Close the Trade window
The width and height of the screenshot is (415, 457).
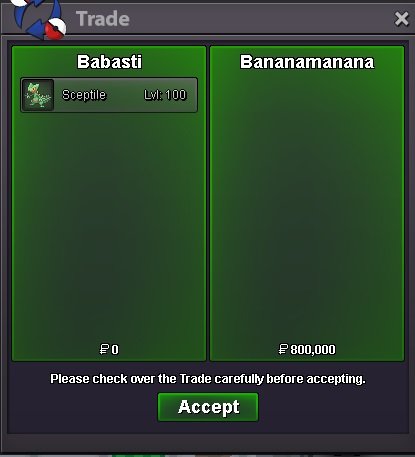click(401, 19)
